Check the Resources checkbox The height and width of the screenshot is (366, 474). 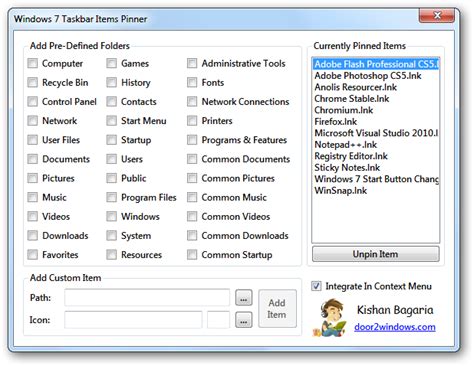111,255
